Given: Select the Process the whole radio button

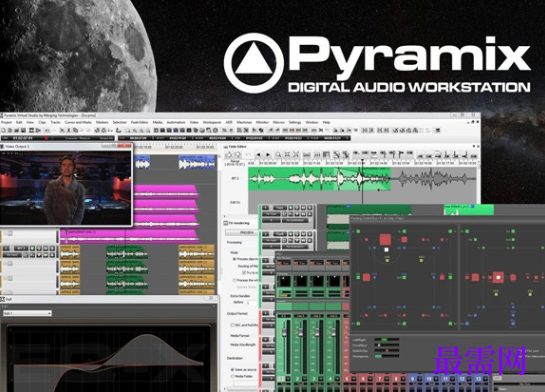Looking at the screenshot, I should click(x=234, y=280).
